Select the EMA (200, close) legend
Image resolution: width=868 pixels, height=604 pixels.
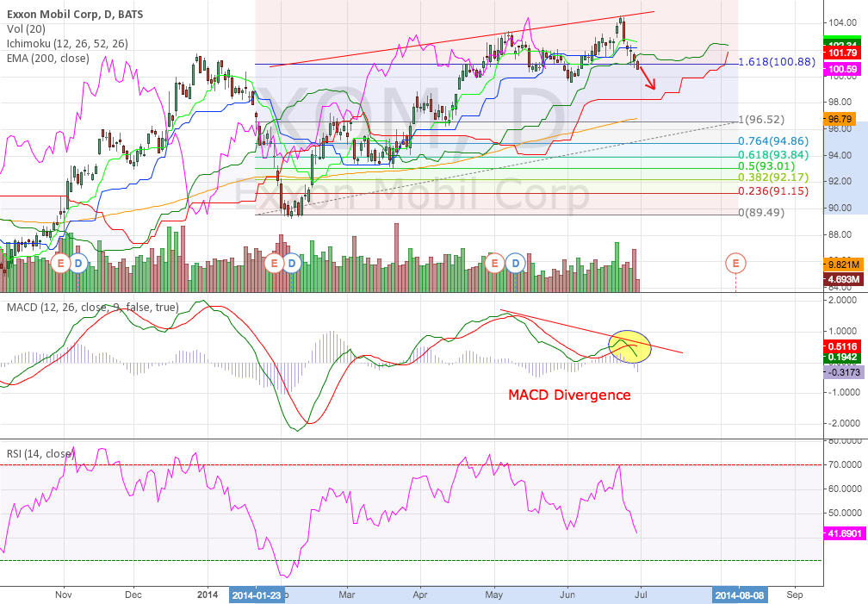[x=47, y=58]
